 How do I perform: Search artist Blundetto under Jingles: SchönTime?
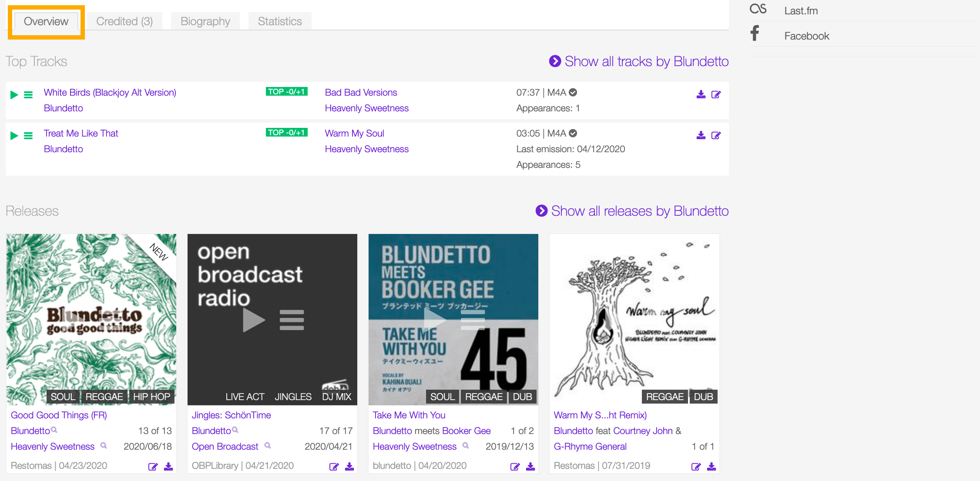(x=235, y=430)
